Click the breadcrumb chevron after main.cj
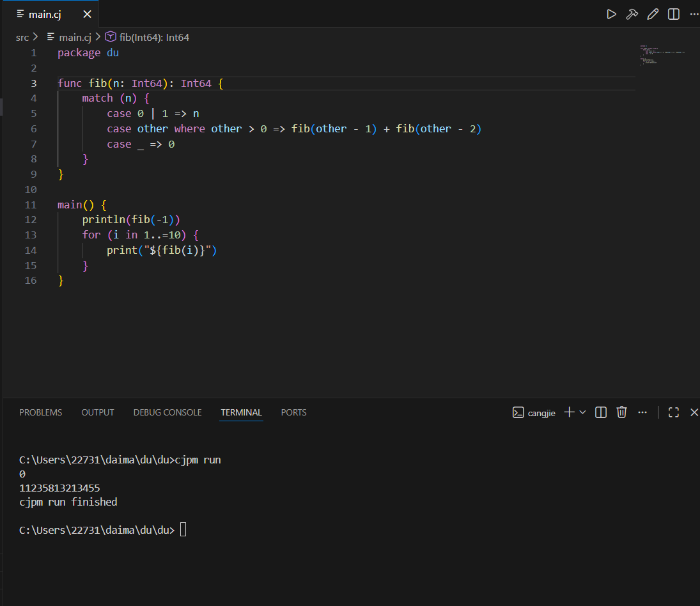The height and width of the screenshot is (606, 700). [98, 36]
